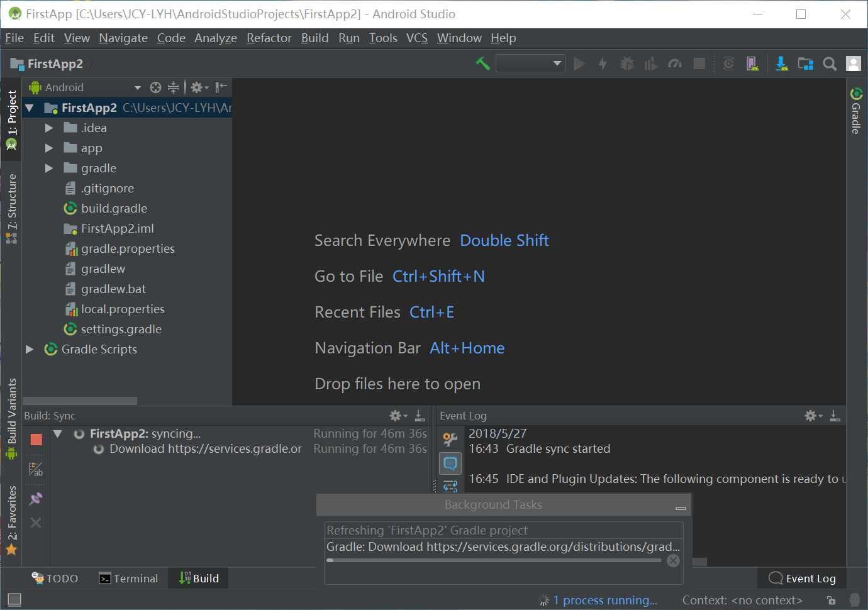
Task: Click the Search Everywhere magnifier icon
Action: [x=830, y=64]
